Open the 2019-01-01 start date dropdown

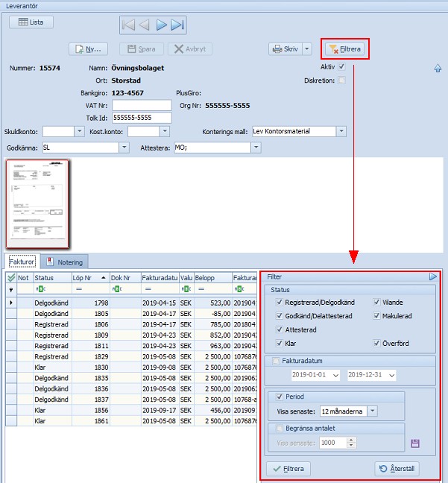(336, 375)
